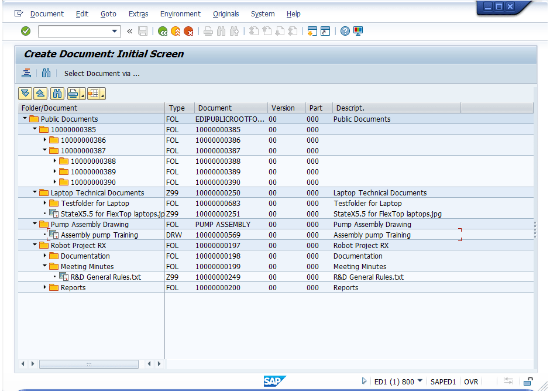
Task: Click the Save diskette icon in the toolbar
Action: pyautogui.click(x=143, y=31)
